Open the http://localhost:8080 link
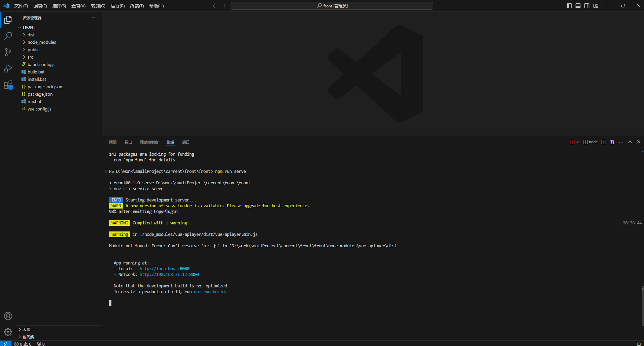 pos(165,269)
